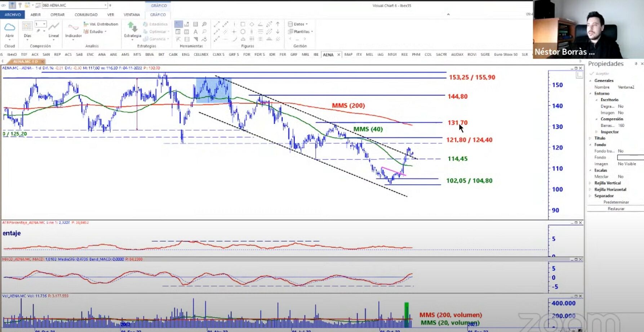The image size is (644, 332).
Task: Pick the trend line drawing tool
Action: [217, 24]
